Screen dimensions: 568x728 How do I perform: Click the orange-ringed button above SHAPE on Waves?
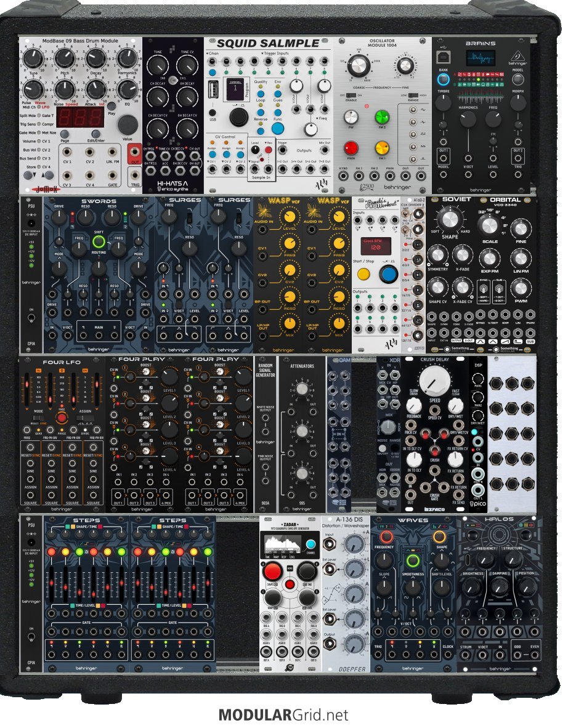[439, 536]
